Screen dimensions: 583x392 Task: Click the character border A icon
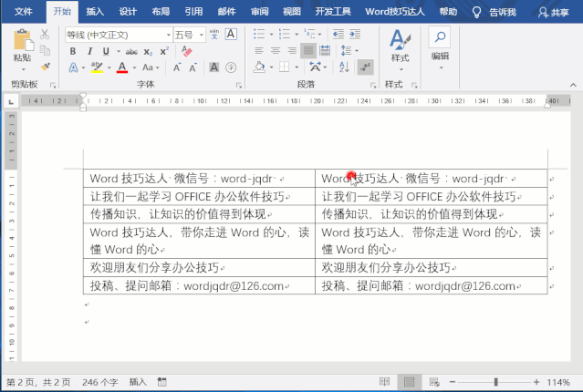(x=231, y=34)
